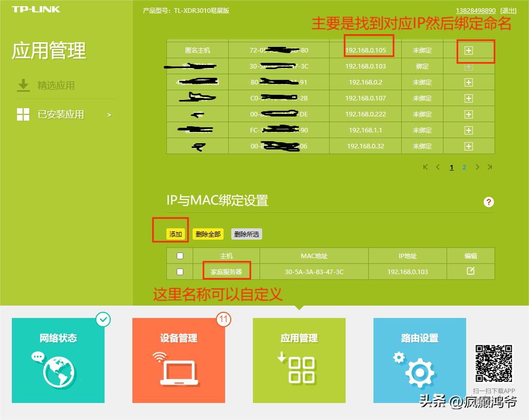Click the bind (+) icon for 192.168.0.105
The image size is (529, 420).
(x=469, y=50)
